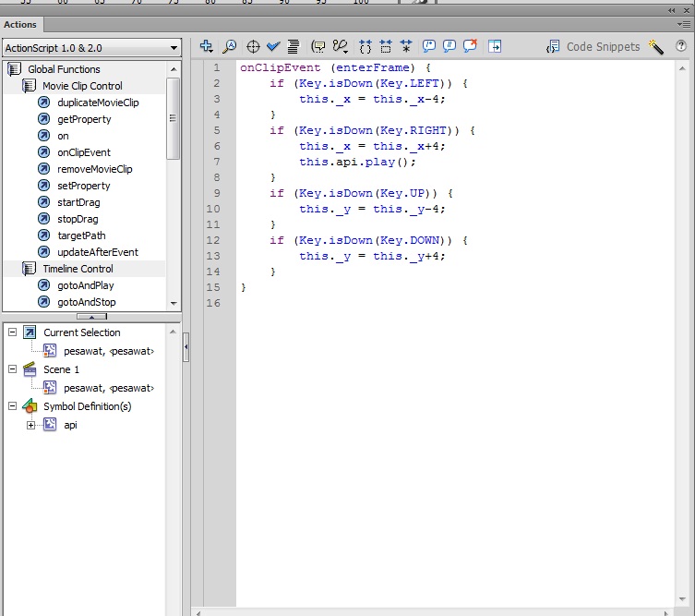Click the Add new item to script button
695x616 pixels.
(206, 46)
